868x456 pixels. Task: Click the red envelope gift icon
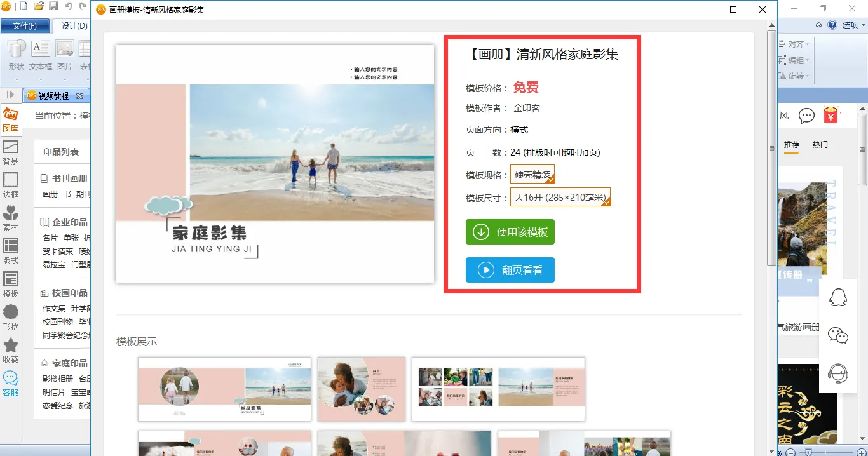831,116
